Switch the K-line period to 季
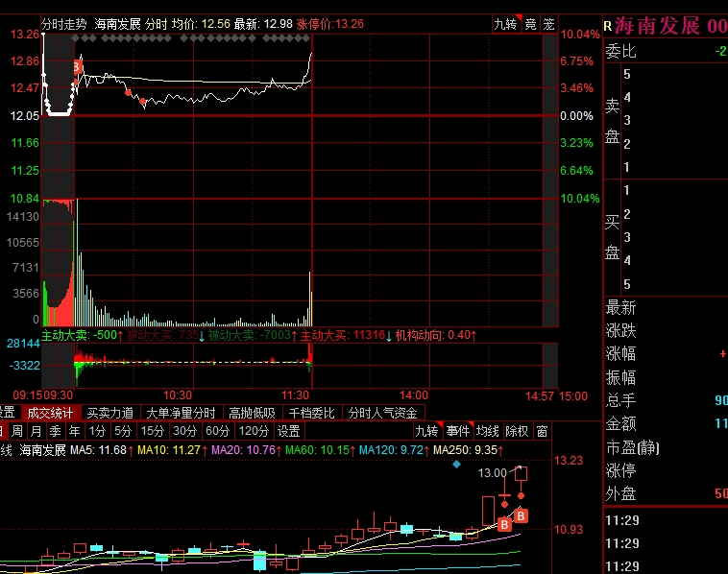This screenshot has height=574, width=728. click(x=56, y=431)
